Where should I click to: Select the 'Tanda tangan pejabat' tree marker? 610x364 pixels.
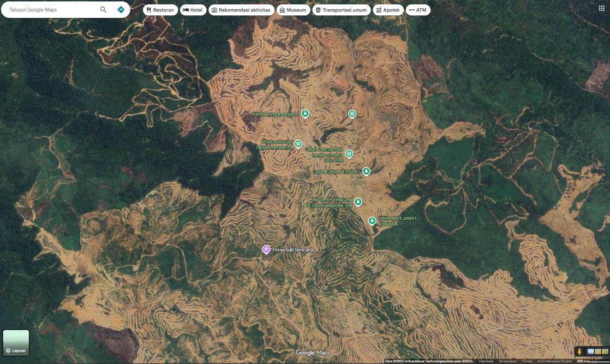[x=305, y=114]
